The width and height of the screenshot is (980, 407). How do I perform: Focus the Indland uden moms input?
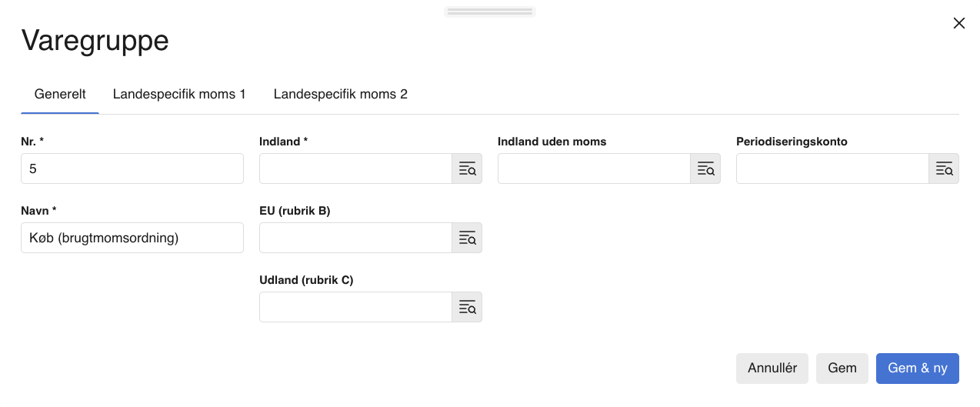coord(594,168)
